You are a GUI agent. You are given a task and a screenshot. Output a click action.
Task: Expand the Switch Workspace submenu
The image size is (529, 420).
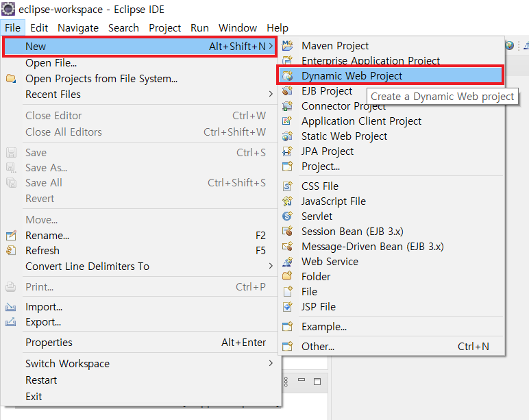coord(271,363)
